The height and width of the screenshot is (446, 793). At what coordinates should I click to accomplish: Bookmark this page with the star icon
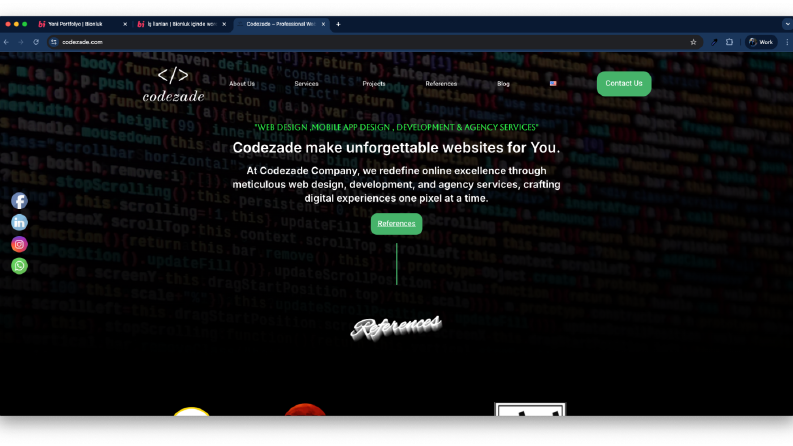point(693,42)
